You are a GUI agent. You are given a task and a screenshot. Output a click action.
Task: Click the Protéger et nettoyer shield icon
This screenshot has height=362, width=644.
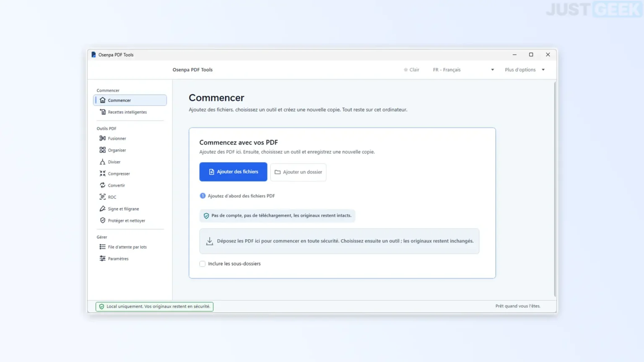pos(103,220)
